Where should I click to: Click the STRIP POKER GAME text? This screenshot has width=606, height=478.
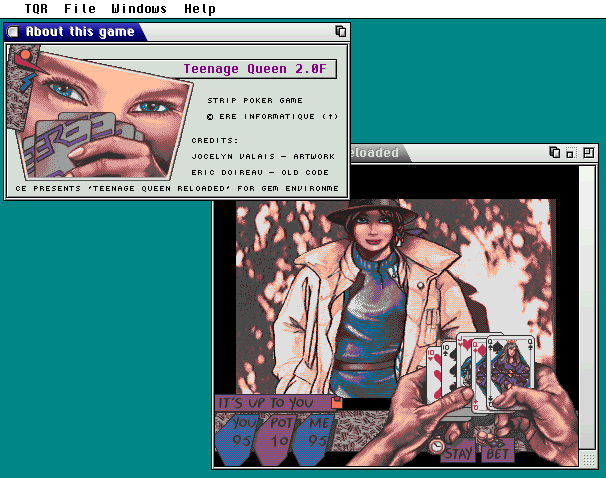(255, 100)
